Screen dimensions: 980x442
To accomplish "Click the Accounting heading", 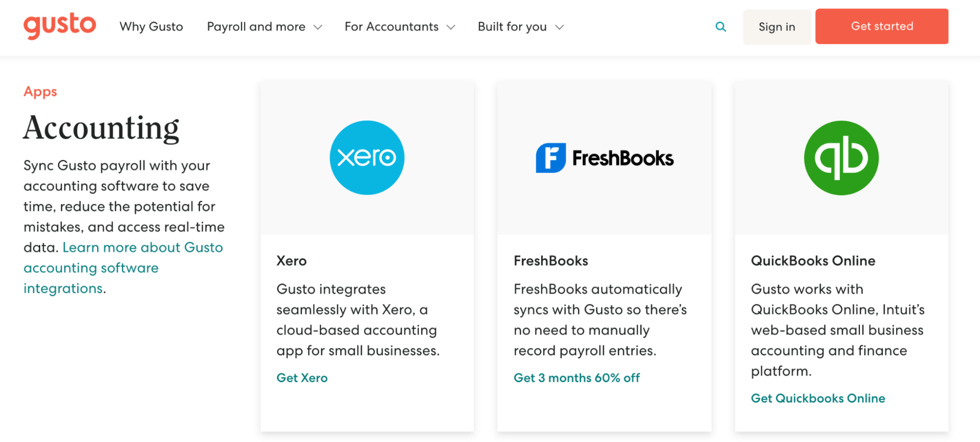I will pos(101,127).
